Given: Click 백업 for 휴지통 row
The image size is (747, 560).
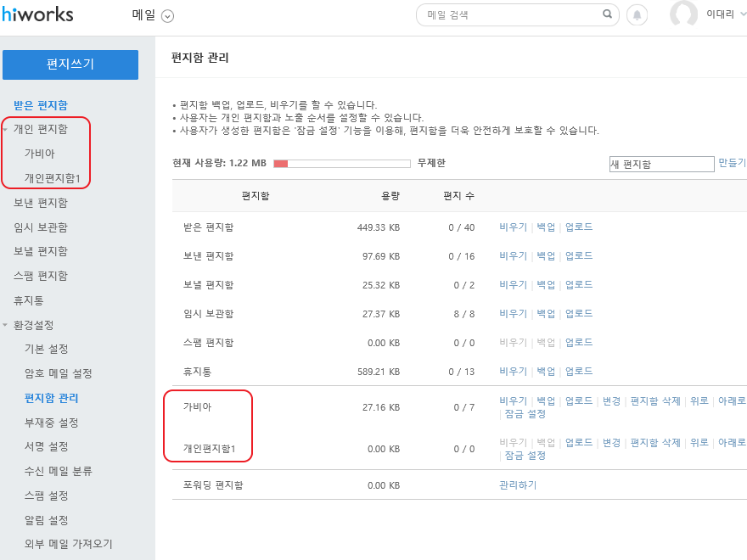Looking at the screenshot, I should point(546,372).
